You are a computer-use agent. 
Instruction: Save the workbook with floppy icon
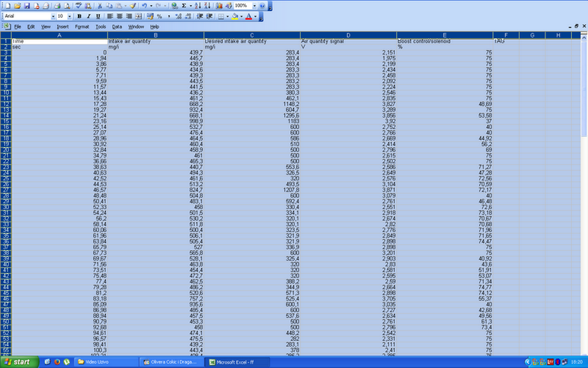(27, 6)
